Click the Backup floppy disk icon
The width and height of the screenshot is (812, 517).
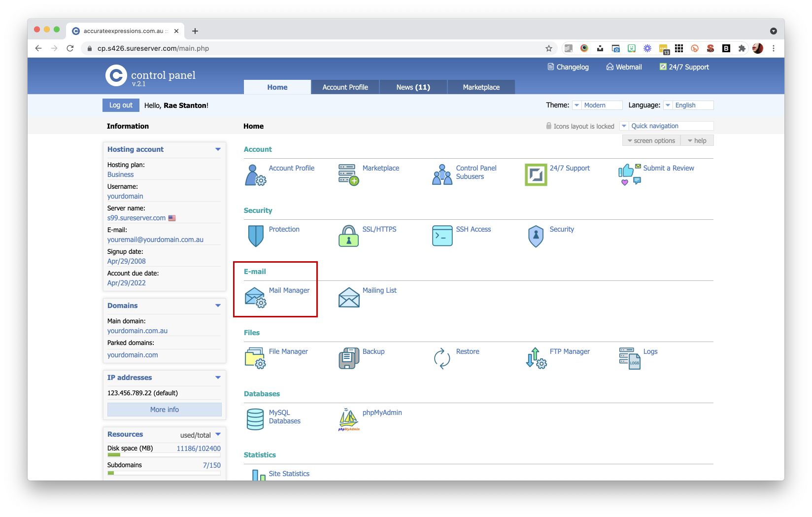[349, 358]
